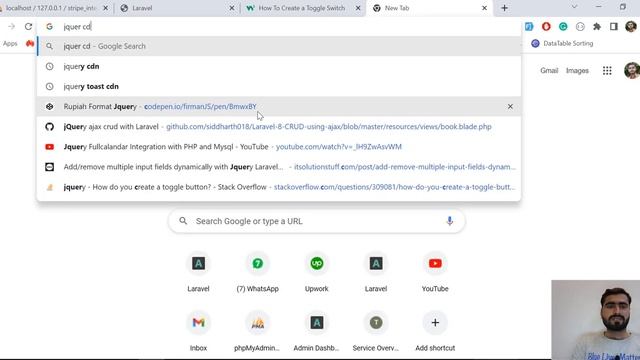Click the Search Google or type a URL box
The width and height of the screenshot is (640, 360).
point(317,221)
